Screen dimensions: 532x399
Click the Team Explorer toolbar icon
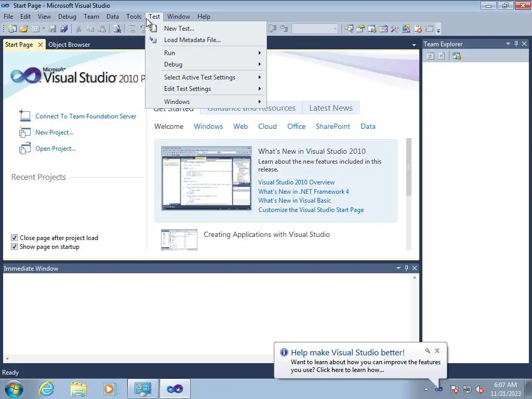372,29
